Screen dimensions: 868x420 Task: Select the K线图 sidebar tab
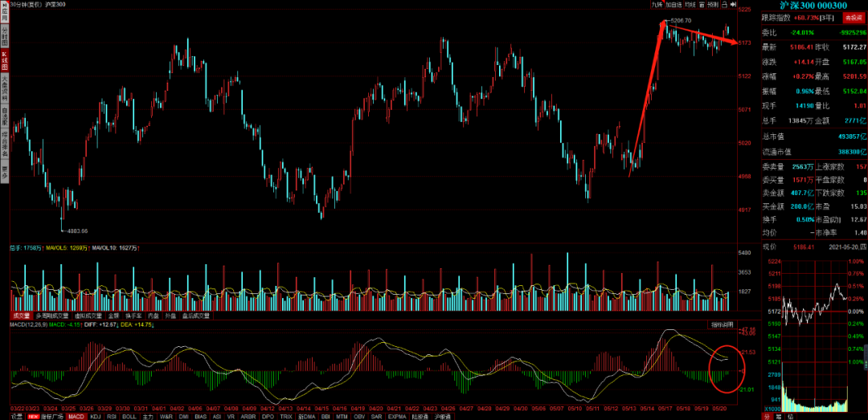pos(5,61)
